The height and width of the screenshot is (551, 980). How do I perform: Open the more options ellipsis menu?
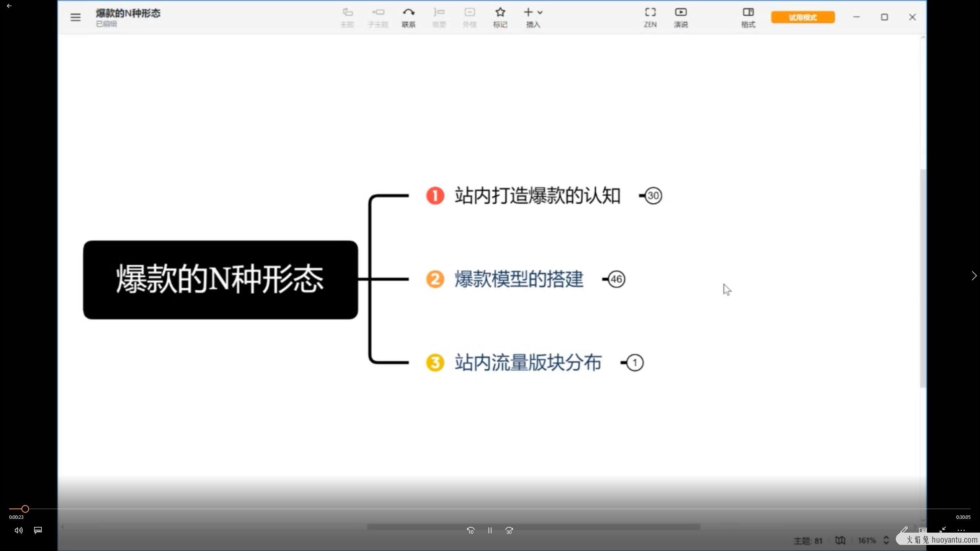click(x=961, y=530)
